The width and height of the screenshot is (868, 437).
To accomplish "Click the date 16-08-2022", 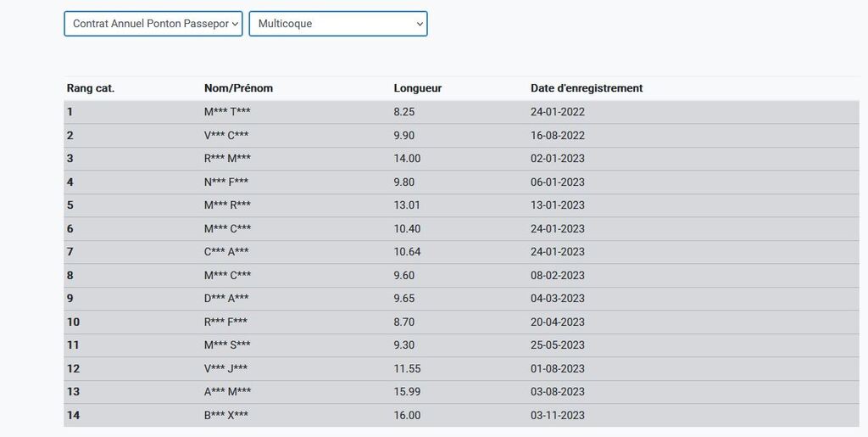I will [x=558, y=136].
